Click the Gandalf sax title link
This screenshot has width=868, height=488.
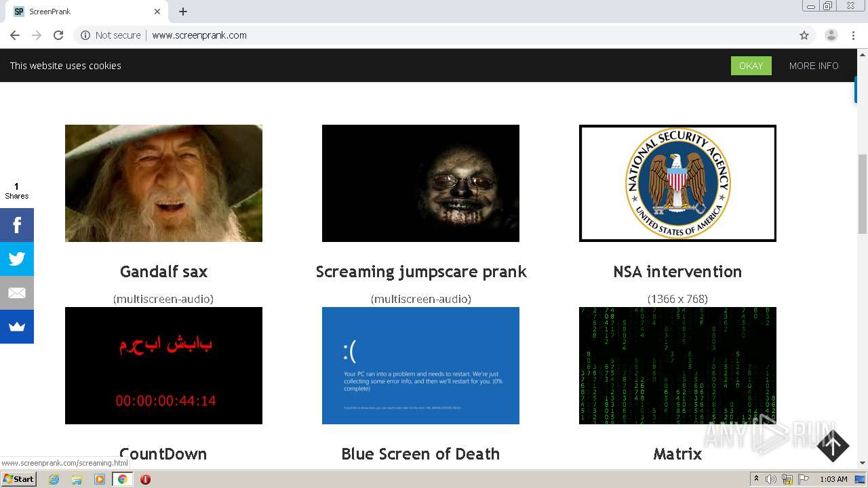[x=163, y=272]
